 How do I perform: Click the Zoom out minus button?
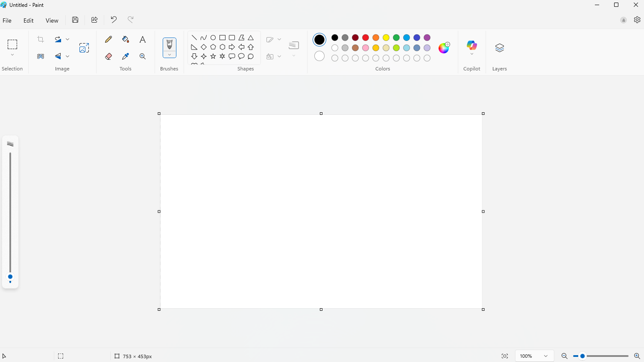coord(564,356)
